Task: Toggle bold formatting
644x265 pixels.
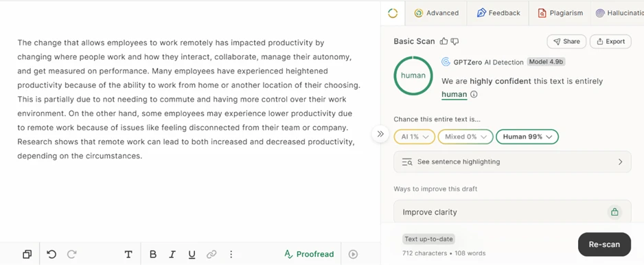Action: tap(153, 254)
